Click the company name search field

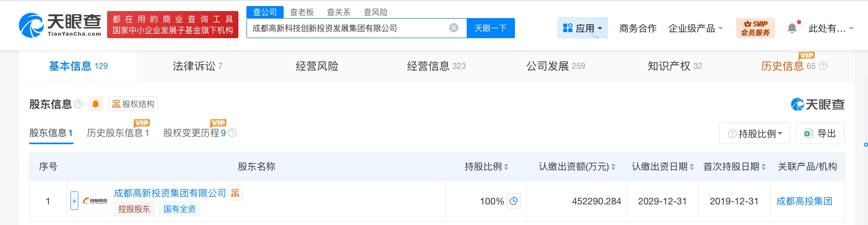click(x=347, y=28)
